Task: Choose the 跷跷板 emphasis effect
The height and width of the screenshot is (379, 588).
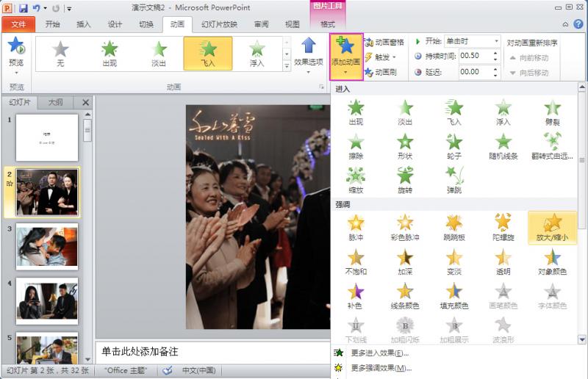Action: (454, 227)
